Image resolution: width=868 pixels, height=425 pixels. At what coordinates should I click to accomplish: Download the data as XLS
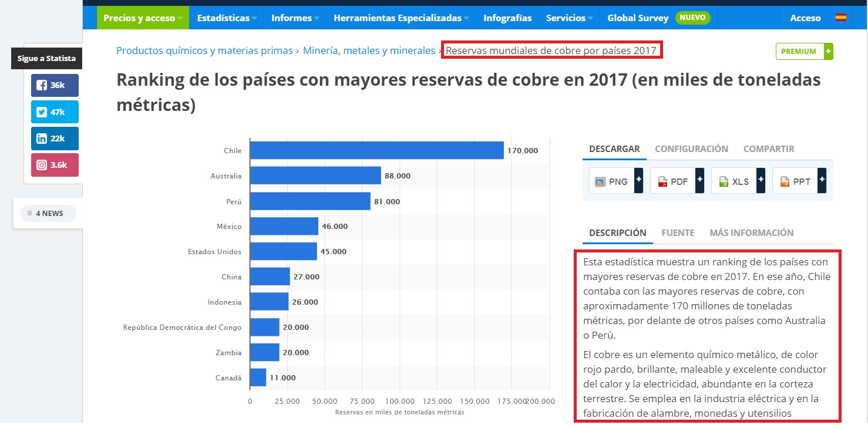click(x=738, y=181)
